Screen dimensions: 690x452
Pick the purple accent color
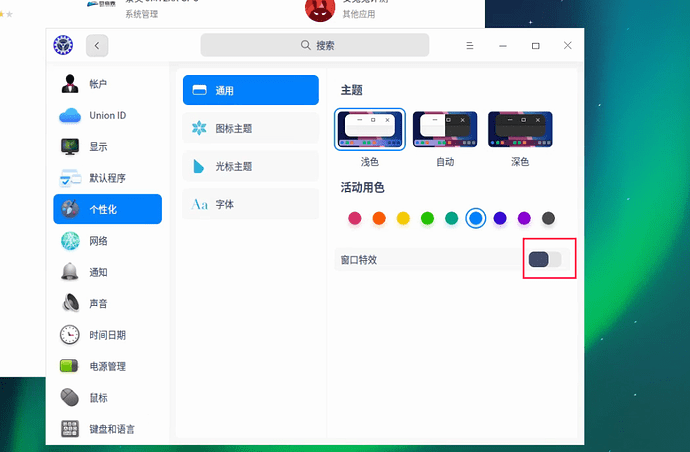[x=524, y=218]
